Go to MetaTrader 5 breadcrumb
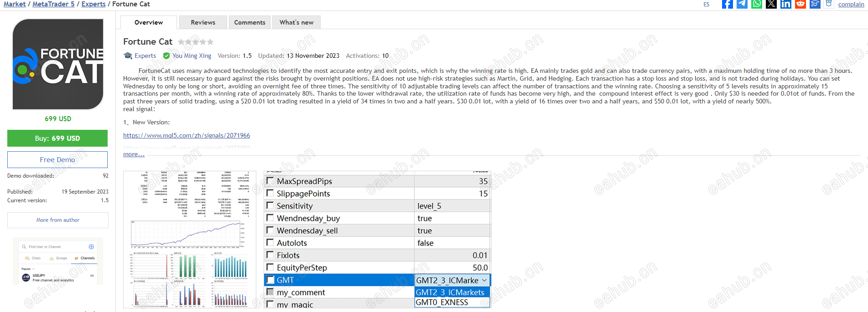Viewport: 868px width, 312px height. (53, 4)
